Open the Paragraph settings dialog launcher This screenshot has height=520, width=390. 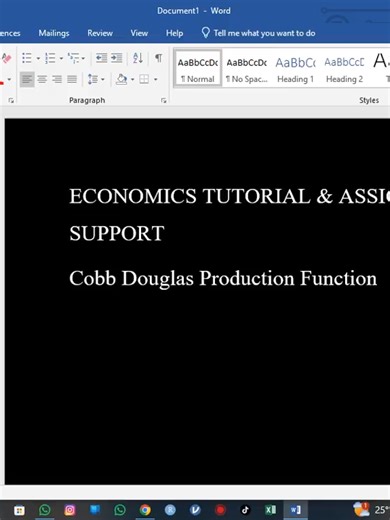tap(163, 100)
